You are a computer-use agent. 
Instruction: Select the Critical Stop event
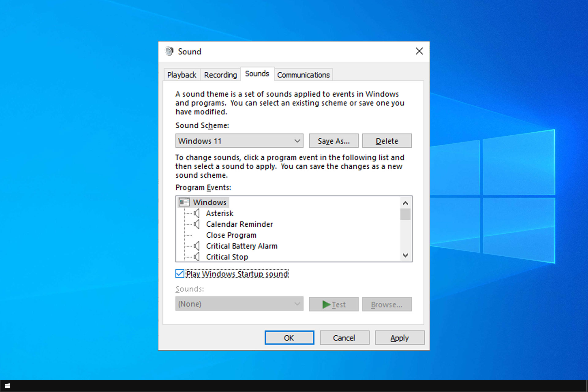pyautogui.click(x=227, y=257)
